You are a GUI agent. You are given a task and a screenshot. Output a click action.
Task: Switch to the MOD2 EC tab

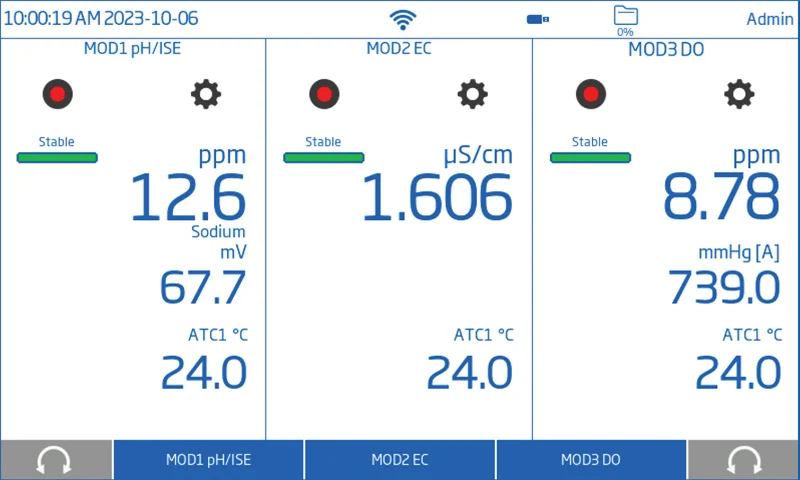click(400, 460)
